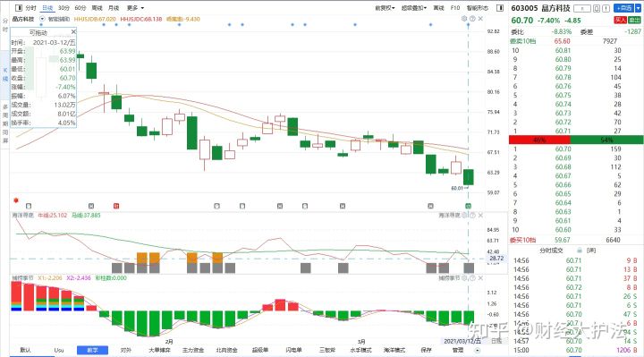Image resolution: width=644 pixels, height=357 pixels.
Task: Click the 28.72 value label on axis
Action: point(496,259)
